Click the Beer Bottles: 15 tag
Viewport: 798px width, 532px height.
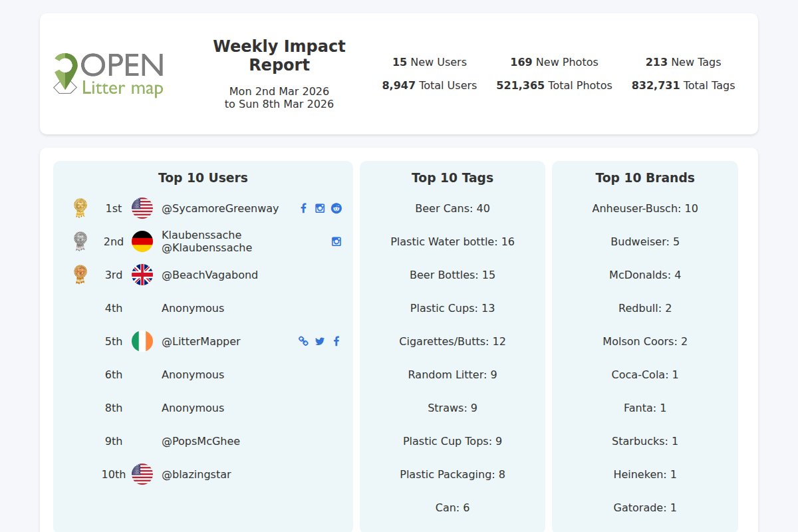452,275
